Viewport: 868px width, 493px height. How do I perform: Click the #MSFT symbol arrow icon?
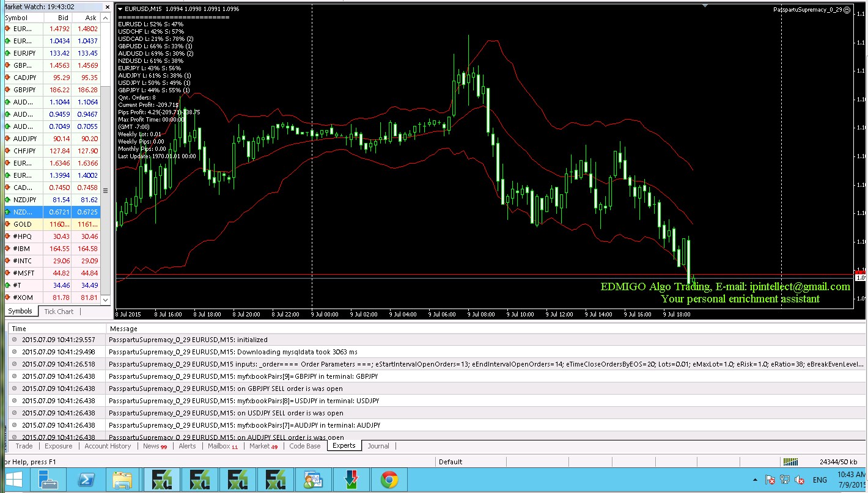coord(7,273)
